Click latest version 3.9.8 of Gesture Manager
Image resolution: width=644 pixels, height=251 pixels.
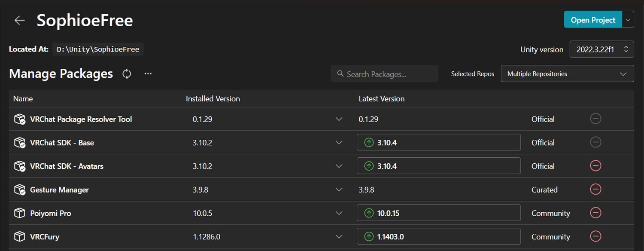[366, 190]
